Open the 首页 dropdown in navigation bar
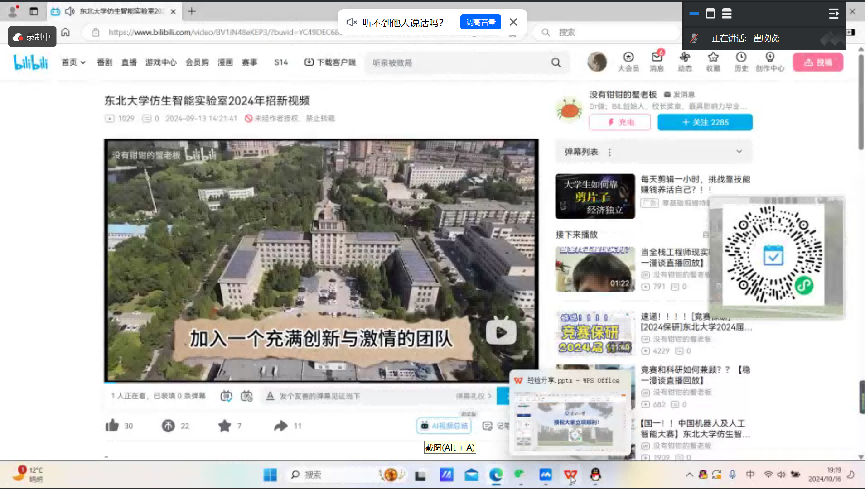865x489 pixels. tap(73, 62)
